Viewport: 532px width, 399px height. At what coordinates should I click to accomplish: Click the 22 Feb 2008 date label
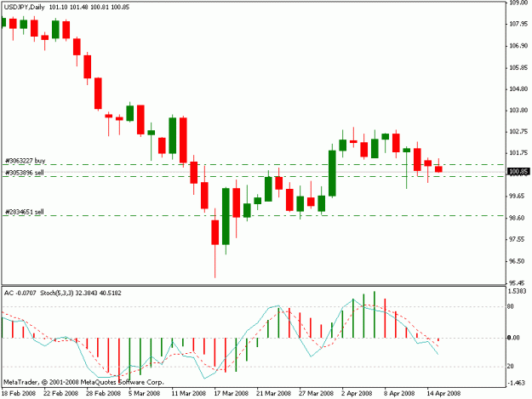coord(61,393)
